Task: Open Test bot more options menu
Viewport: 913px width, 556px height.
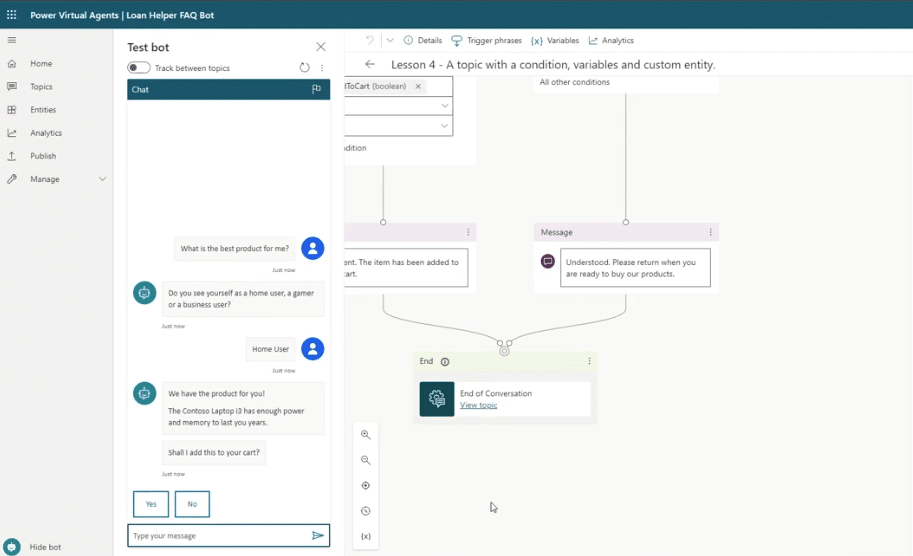Action: (x=322, y=68)
